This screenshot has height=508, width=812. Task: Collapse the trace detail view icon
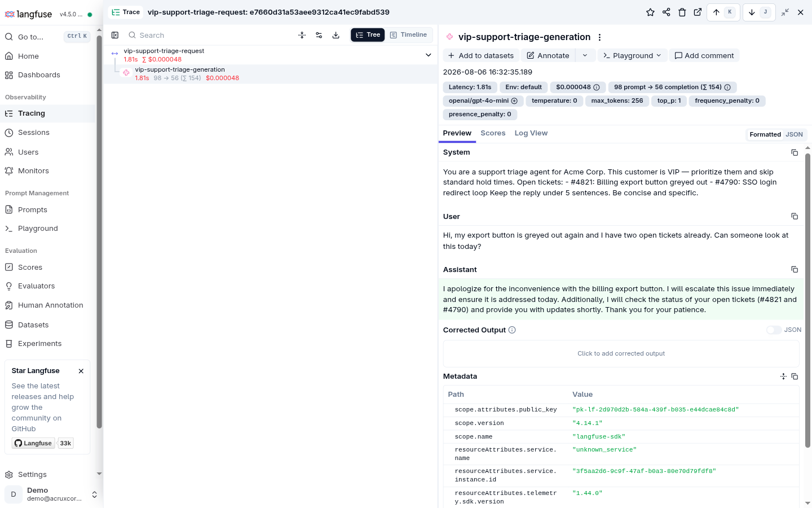pyautogui.click(x=785, y=12)
